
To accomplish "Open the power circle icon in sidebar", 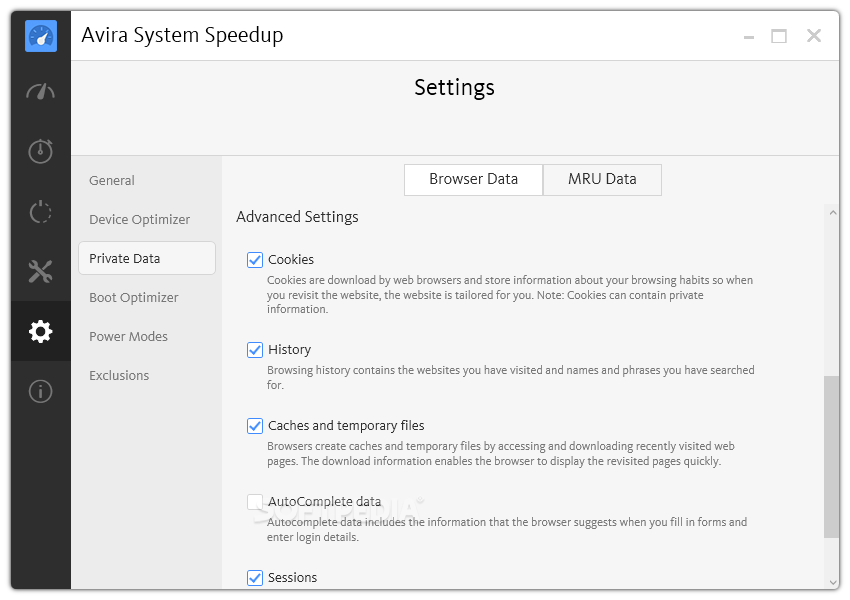I will tap(41, 211).
